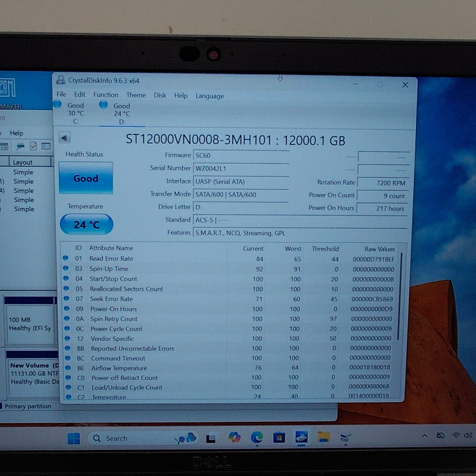Open the Wi-Fi network tray icon
Viewport: 476px width, 476px height.
[x=456, y=435]
